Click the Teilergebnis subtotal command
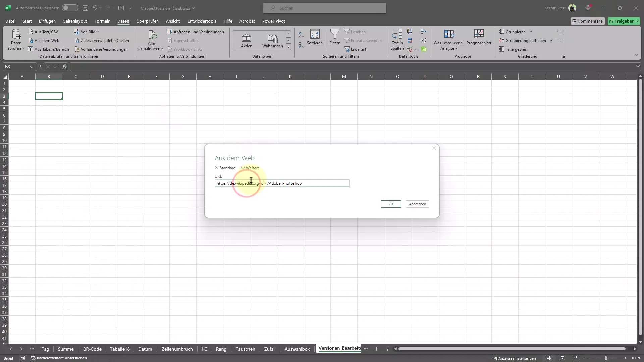 coord(513,49)
